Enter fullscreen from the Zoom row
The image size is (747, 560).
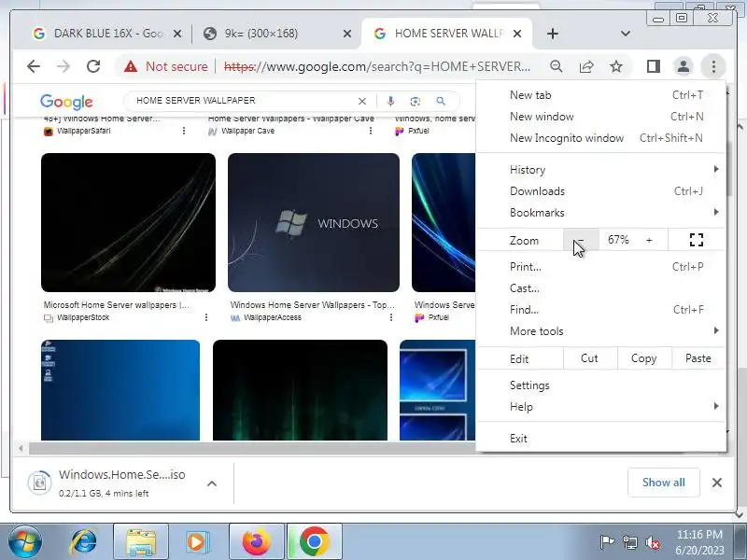[697, 240]
